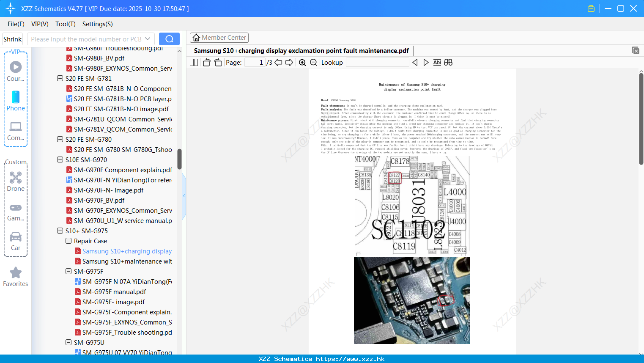Open SM-G970F Component explain.pdf
The width and height of the screenshot is (644, 363).
point(119,170)
